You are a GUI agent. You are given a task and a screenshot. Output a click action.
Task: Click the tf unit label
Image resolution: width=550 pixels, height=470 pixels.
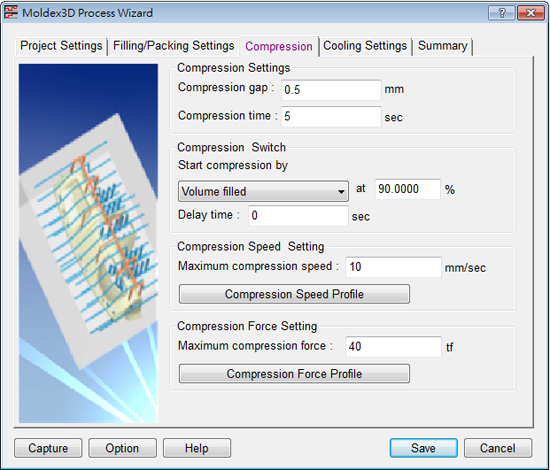coord(449,347)
